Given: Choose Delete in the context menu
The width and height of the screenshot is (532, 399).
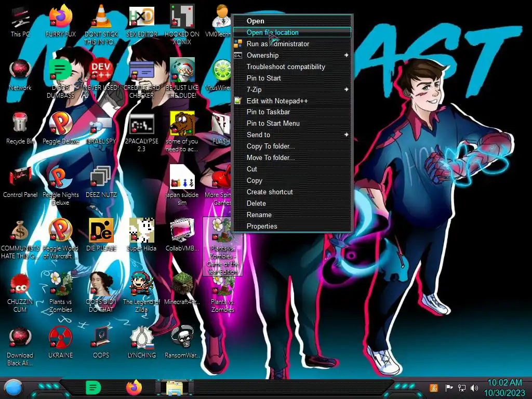Looking at the screenshot, I should click(x=292, y=203).
